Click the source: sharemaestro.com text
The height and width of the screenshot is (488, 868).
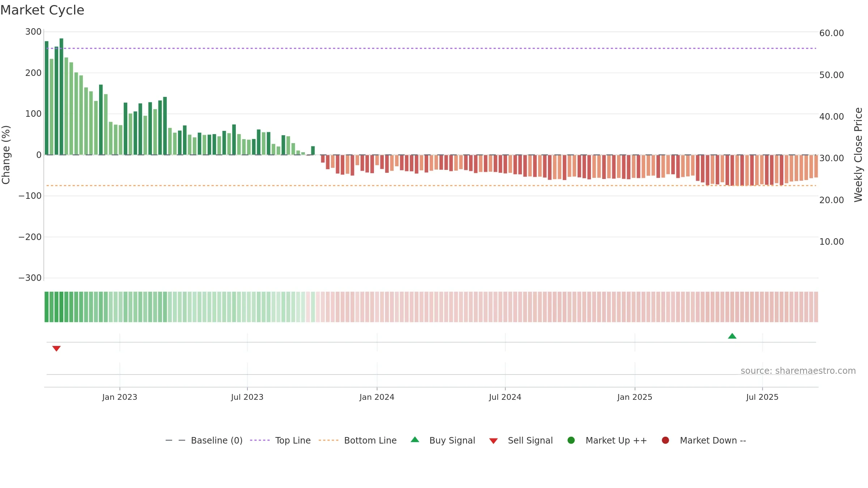pos(798,371)
